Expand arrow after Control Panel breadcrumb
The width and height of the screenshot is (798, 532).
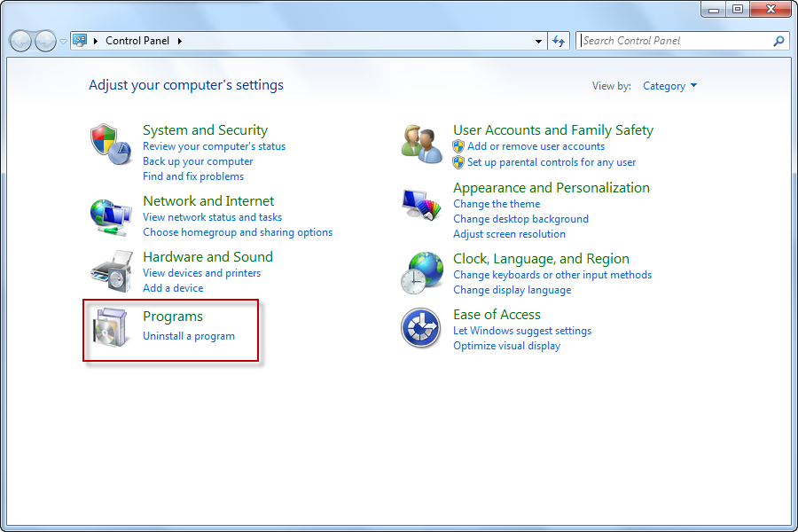[x=180, y=41]
